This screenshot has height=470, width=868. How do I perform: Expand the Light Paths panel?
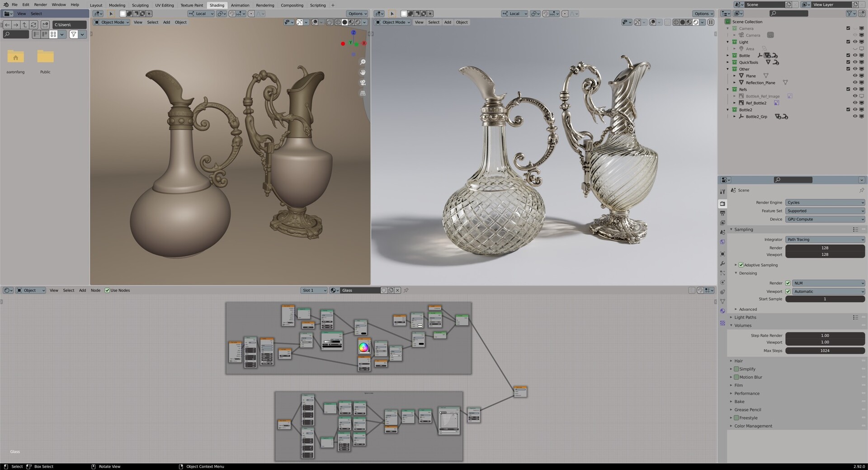(x=745, y=317)
